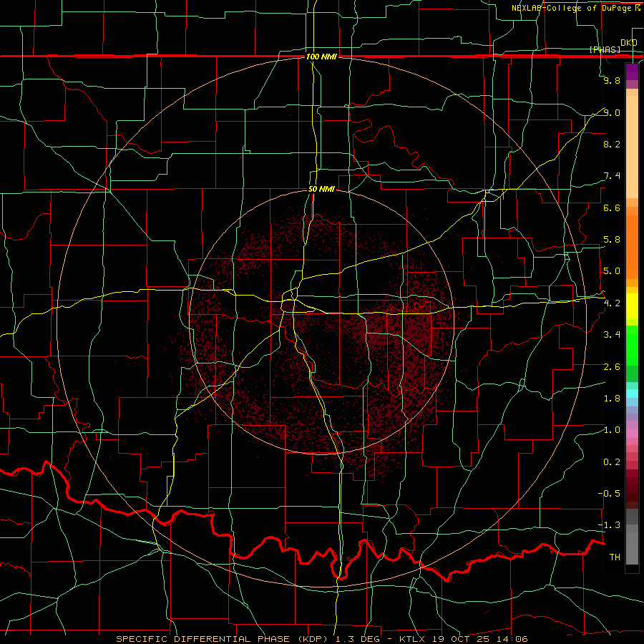Click the 1.8 scale value
644x644 pixels.
coord(612,399)
